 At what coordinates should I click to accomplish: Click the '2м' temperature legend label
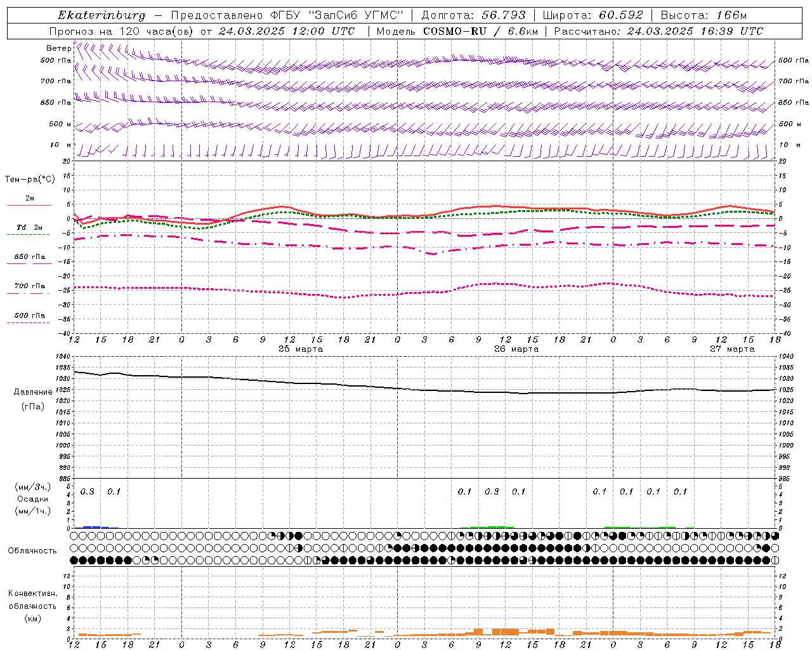point(30,199)
